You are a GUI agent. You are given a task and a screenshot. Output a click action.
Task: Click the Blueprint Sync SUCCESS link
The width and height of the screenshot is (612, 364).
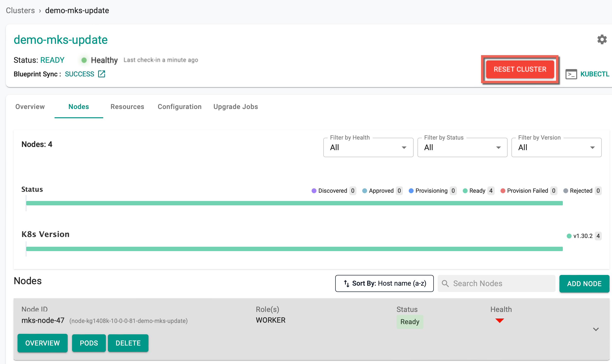point(80,74)
